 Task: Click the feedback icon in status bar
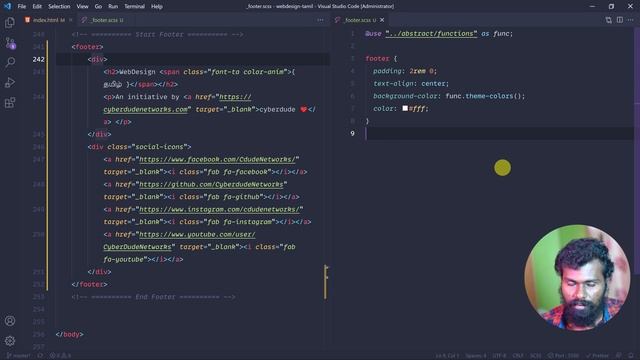[619, 356]
